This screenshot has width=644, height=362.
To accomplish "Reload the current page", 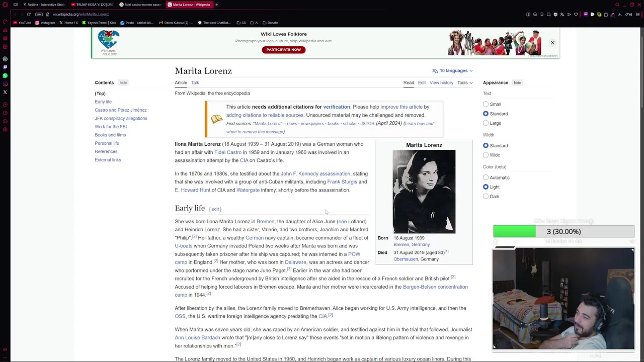I will tap(29, 14).
